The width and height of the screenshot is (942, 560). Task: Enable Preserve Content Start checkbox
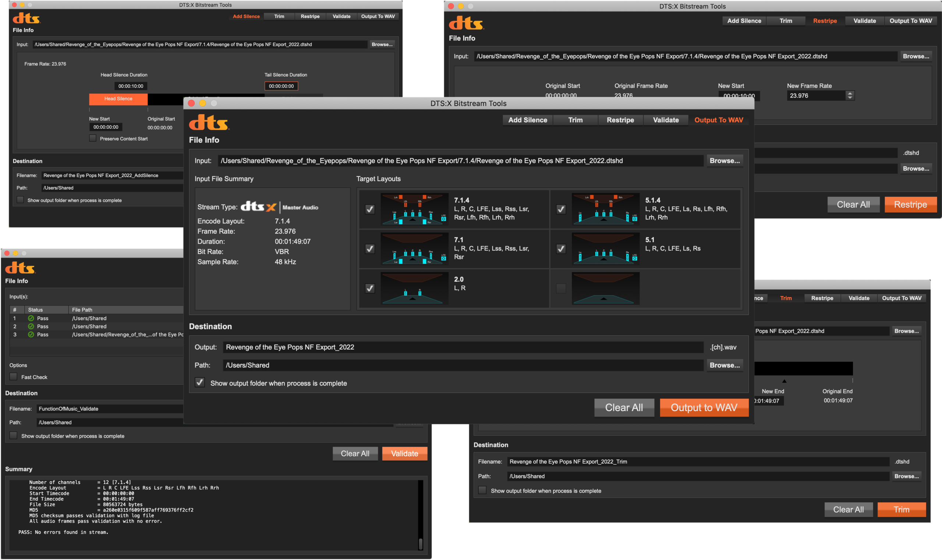[x=92, y=139]
